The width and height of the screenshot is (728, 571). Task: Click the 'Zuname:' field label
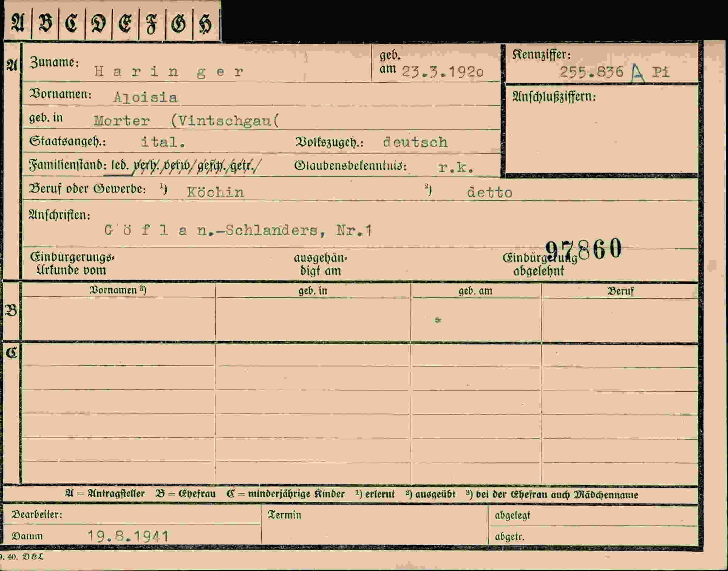click(x=54, y=62)
